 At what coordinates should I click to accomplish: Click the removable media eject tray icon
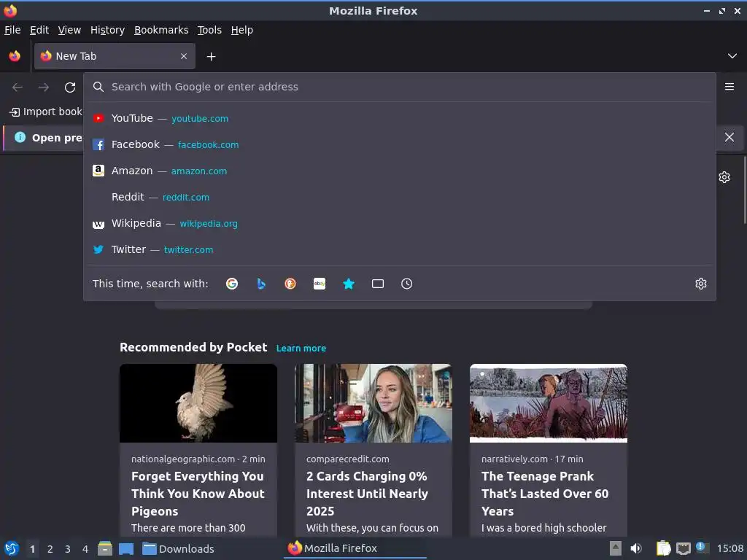(616, 548)
